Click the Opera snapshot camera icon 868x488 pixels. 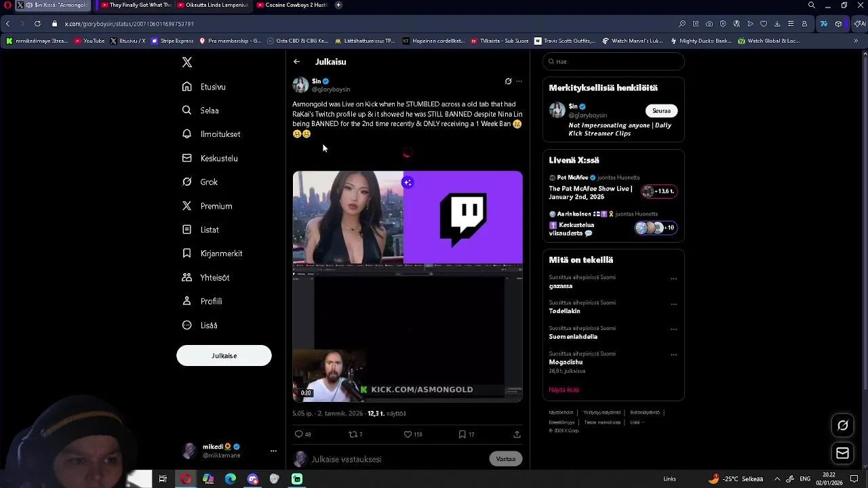(709, 24)
